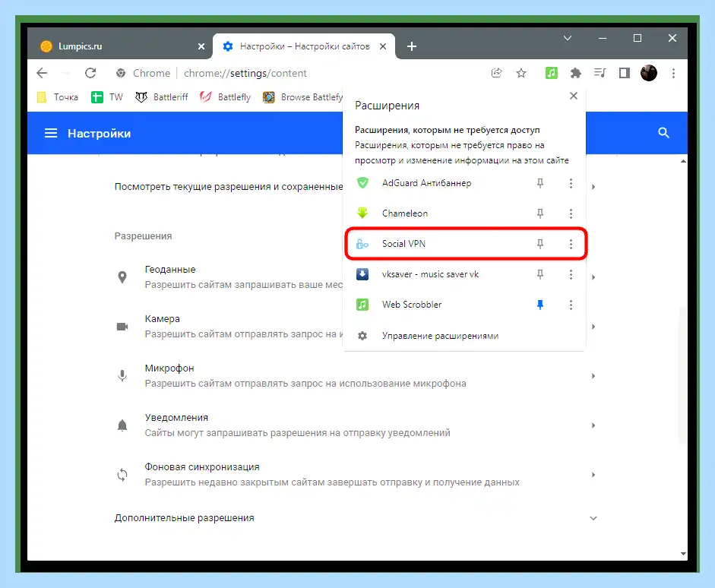Close the Настройки сайтов tab
Screen dimensions: 715x588
(x=383, y=46)
